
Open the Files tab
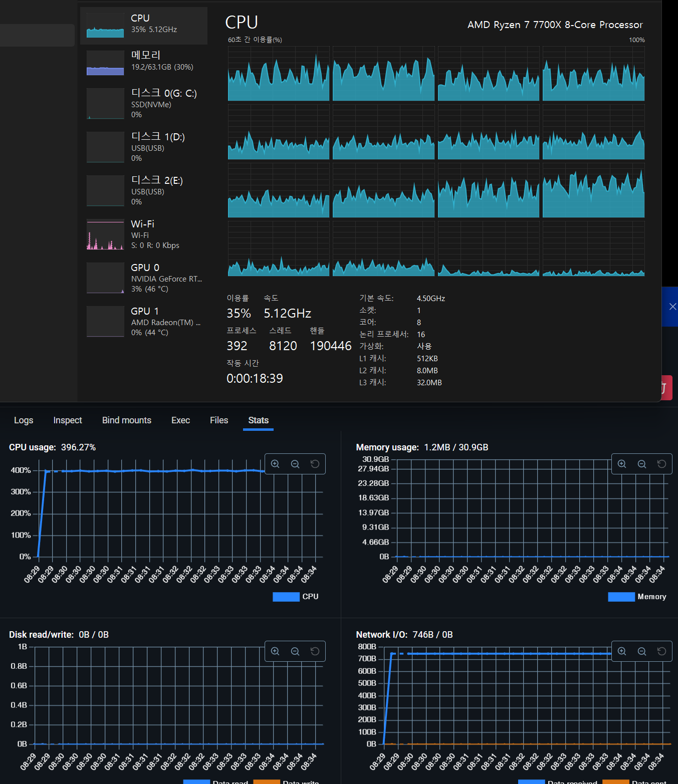pos(219,420)
